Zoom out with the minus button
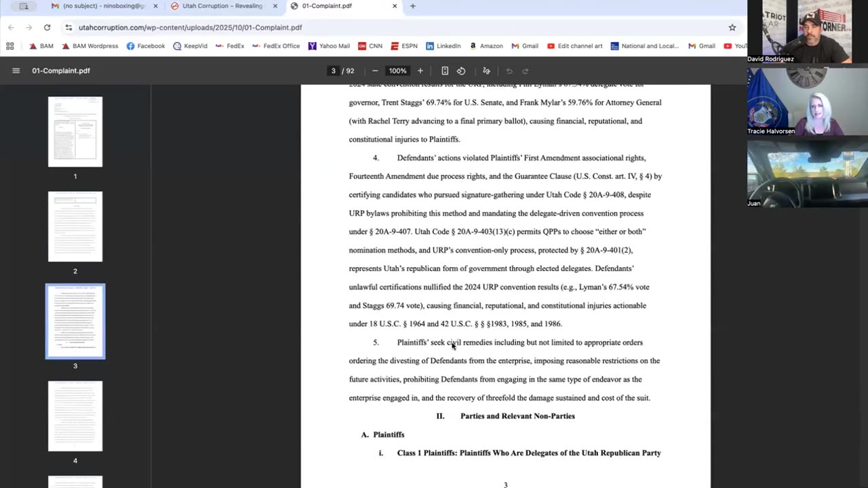 [375, 70]
